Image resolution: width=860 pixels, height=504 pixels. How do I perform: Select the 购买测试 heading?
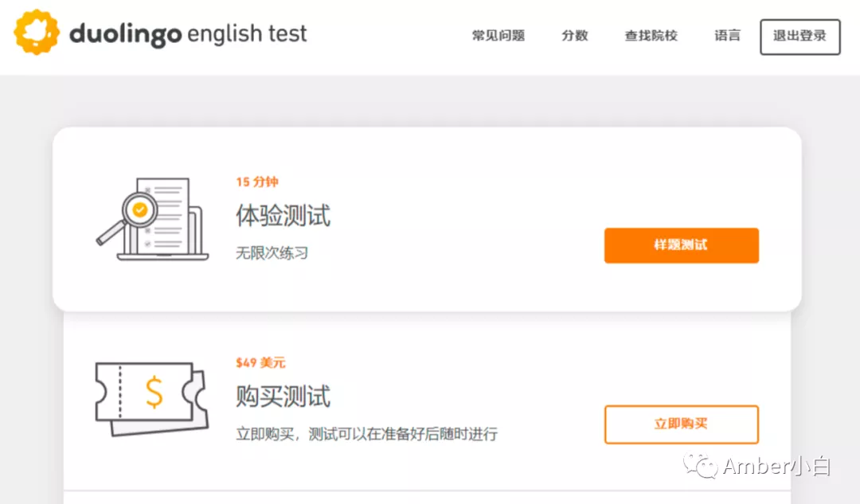click(x=283, y=396)
